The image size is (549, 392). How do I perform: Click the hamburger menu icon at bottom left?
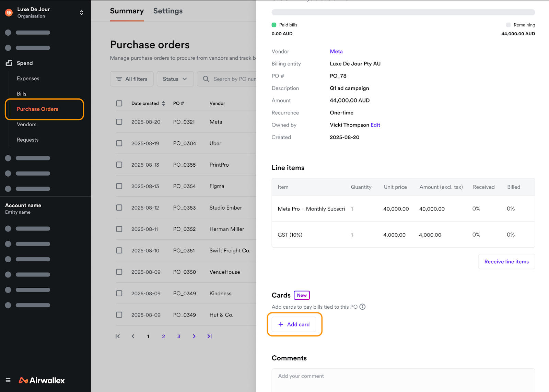click(x=8, y=380)
